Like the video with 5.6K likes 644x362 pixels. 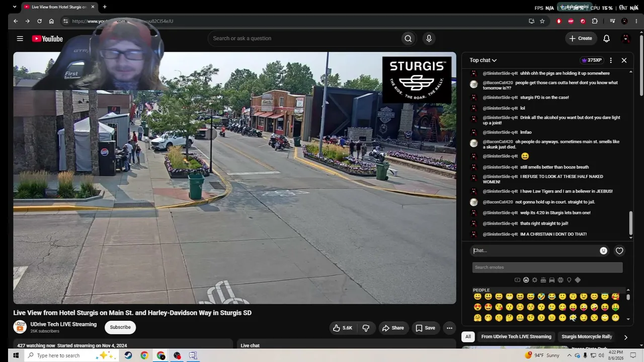tap(342, 328)
